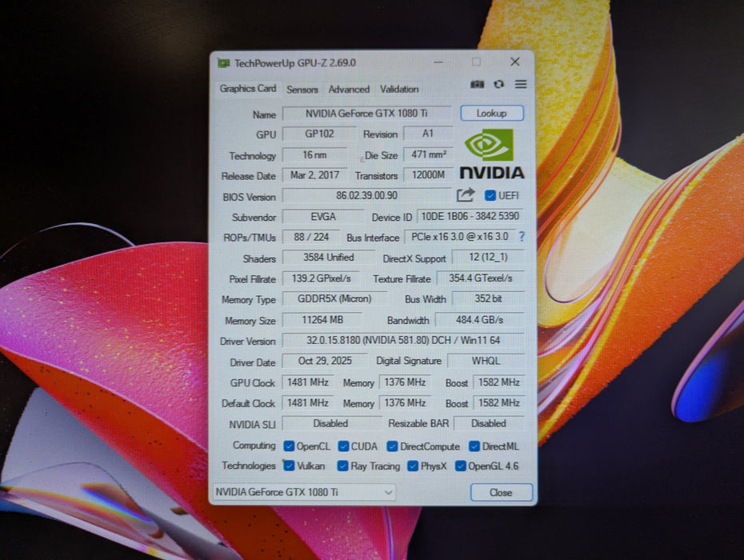Screen dimensions: 744x560
Task: Click the Revision value A1
Action: pos(428,134)
